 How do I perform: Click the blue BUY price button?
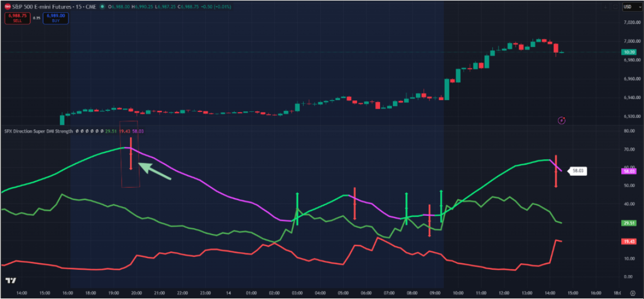[55, 18]
